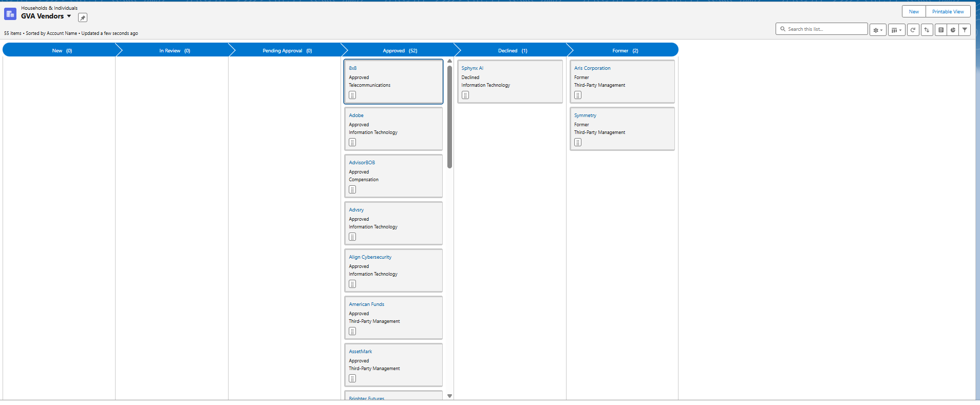980x405 pixels.
Task: Refresh the vendor list
Action: click(913, 30)
